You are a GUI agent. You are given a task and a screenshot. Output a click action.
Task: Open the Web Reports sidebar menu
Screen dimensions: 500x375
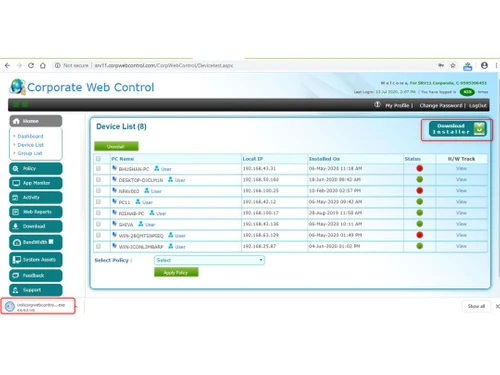click(x=36, y=212)
